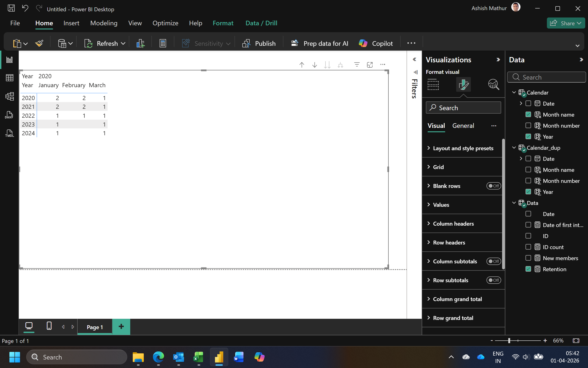Viewport: 588px width, 368px height.
Task: Uncheck Month name under Calendar
Action: [x=528, y=114]
